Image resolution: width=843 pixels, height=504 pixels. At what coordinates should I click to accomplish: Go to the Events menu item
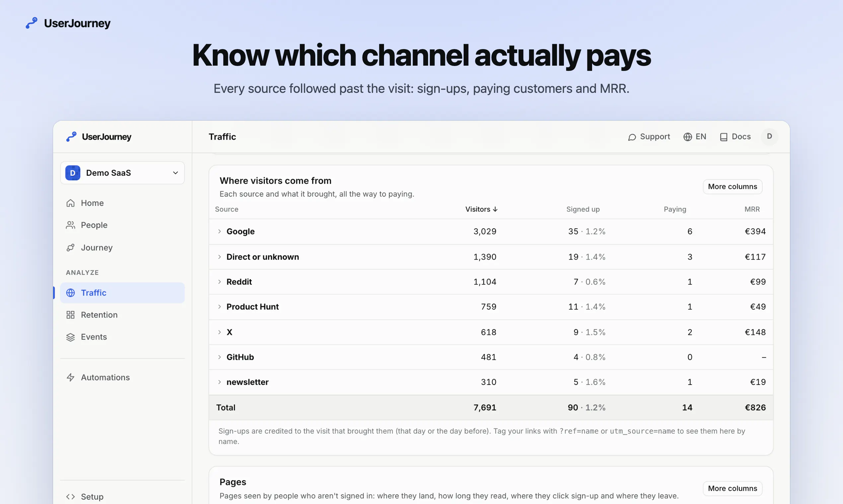[122, 337]
